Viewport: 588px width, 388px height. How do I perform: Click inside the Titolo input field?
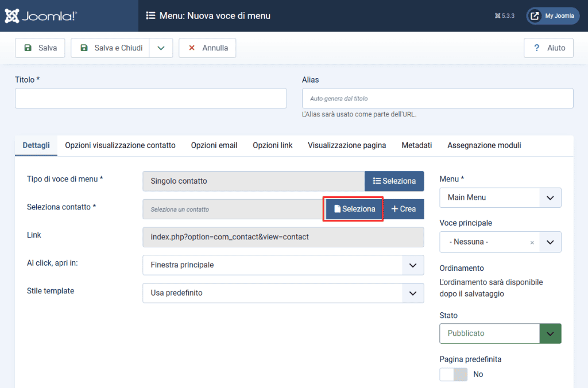(150, 98)
